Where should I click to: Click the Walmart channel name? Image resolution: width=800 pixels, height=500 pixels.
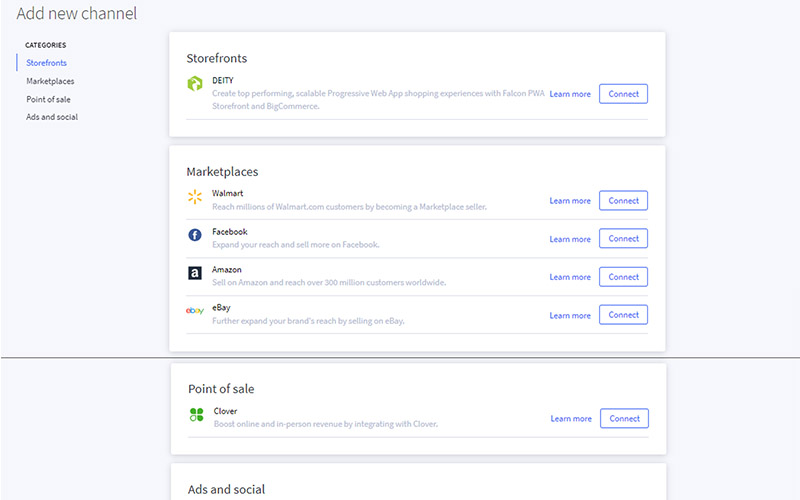[228, 193]
